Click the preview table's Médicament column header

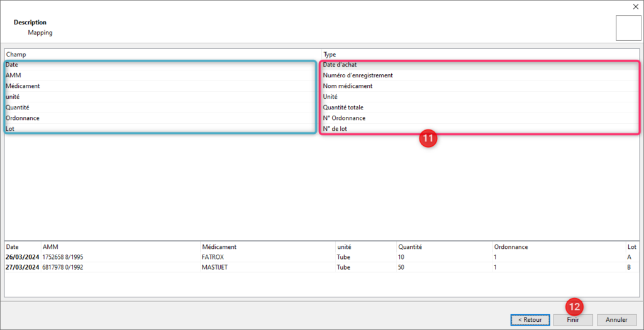pyautogui.click(x=219, y=247)
